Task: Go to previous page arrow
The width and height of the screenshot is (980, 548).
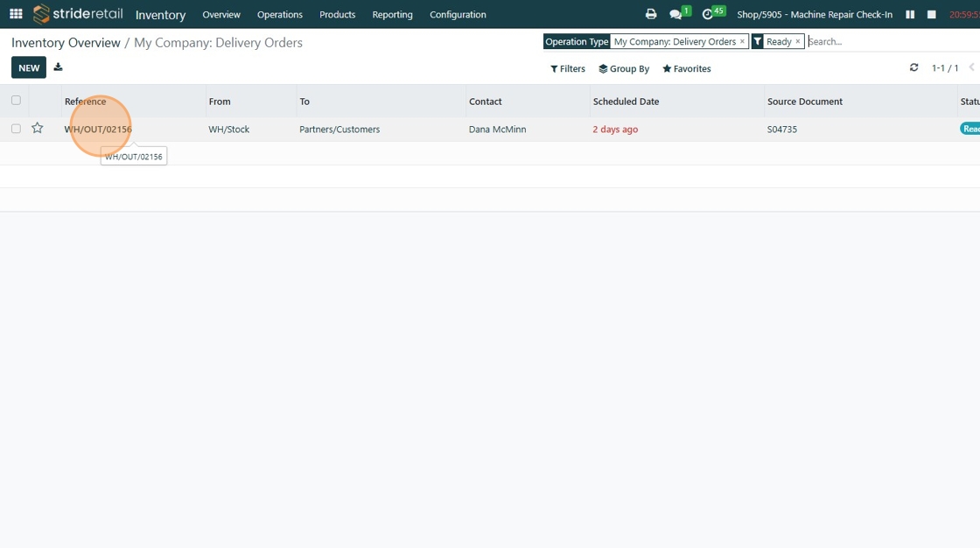Action: click(972, 67)
